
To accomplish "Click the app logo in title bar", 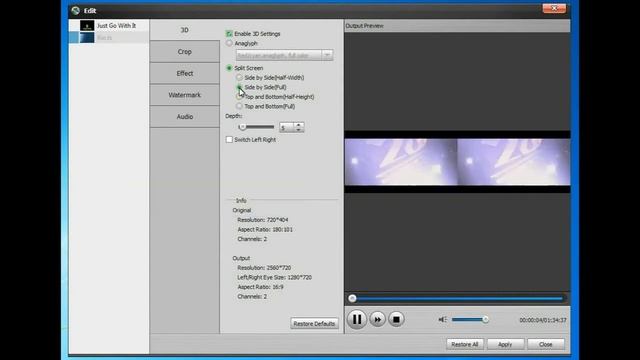I will (x=76, y=11).
